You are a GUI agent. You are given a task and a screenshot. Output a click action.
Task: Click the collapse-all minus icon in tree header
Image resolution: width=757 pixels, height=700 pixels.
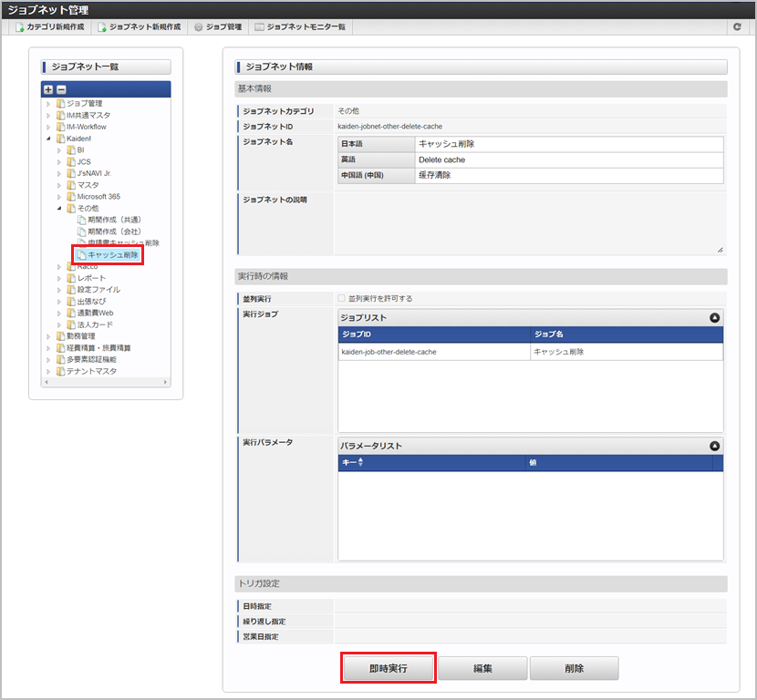pos(61,89)
